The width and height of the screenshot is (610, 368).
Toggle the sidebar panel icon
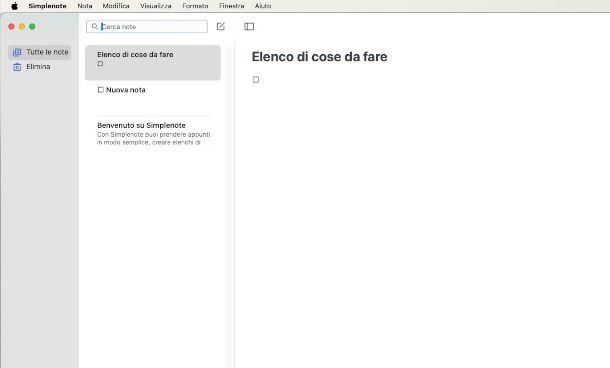click(x=249, y=26)
